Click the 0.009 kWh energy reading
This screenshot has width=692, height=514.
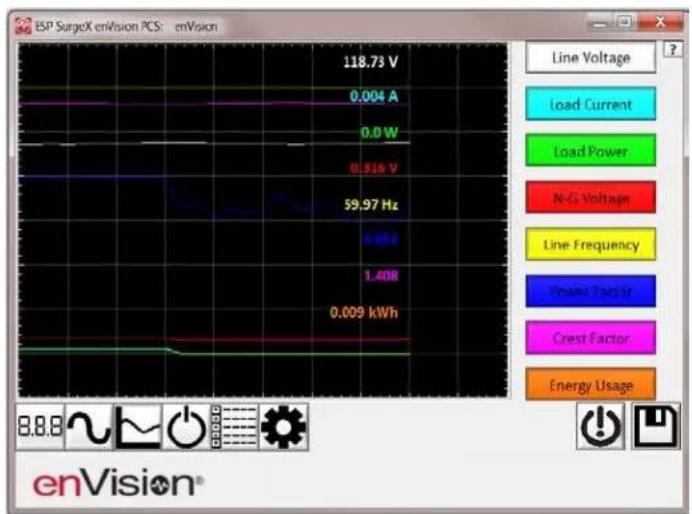pyautogui.click(x=364, y=312)
